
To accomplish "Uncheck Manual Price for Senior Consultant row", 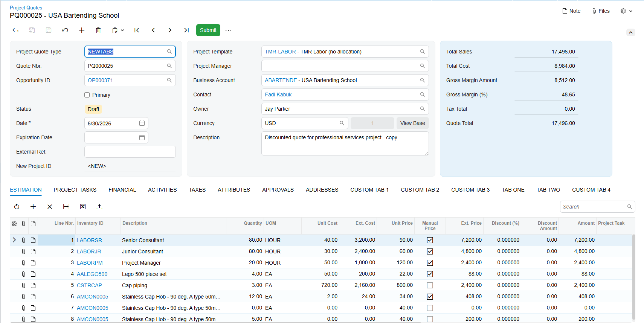I will (430, 240).
